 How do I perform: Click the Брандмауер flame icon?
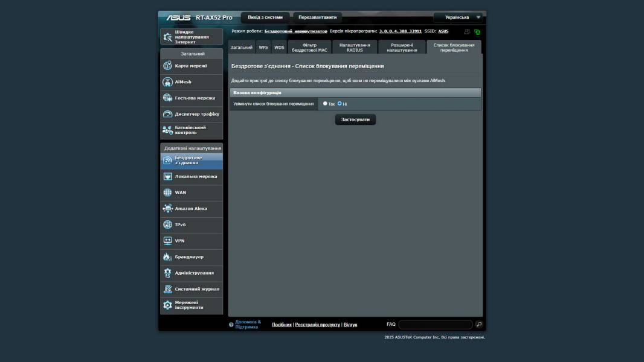(x=168, y=257)
